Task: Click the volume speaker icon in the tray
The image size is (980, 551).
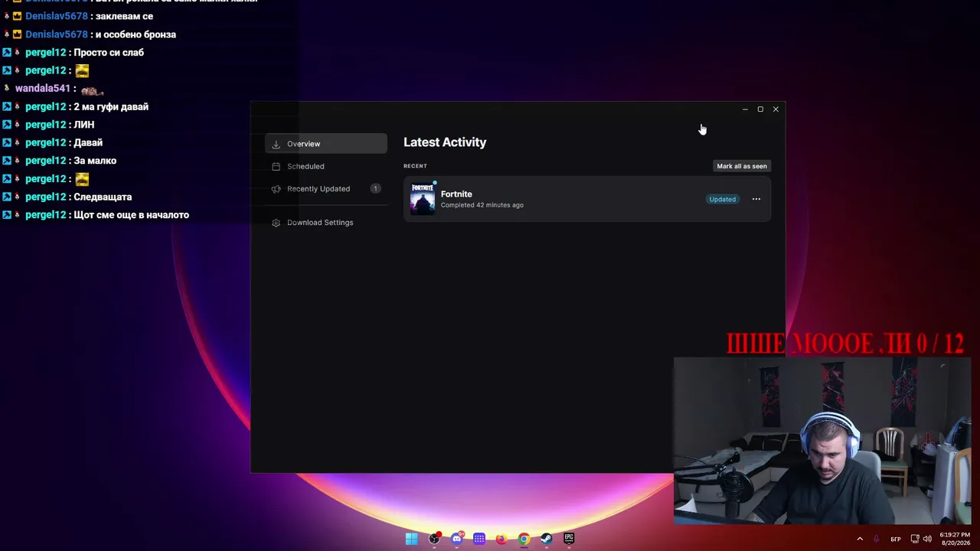Action: point(927,540)
